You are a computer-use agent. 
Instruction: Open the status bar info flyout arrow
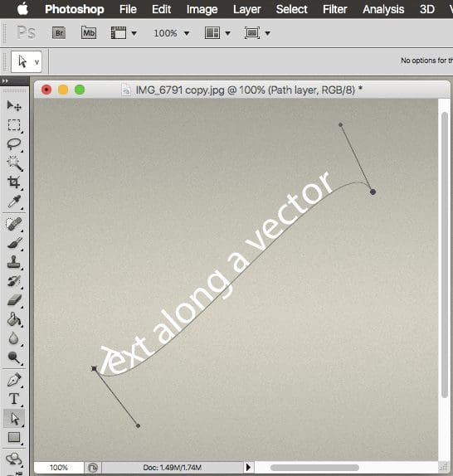(248, 467)
